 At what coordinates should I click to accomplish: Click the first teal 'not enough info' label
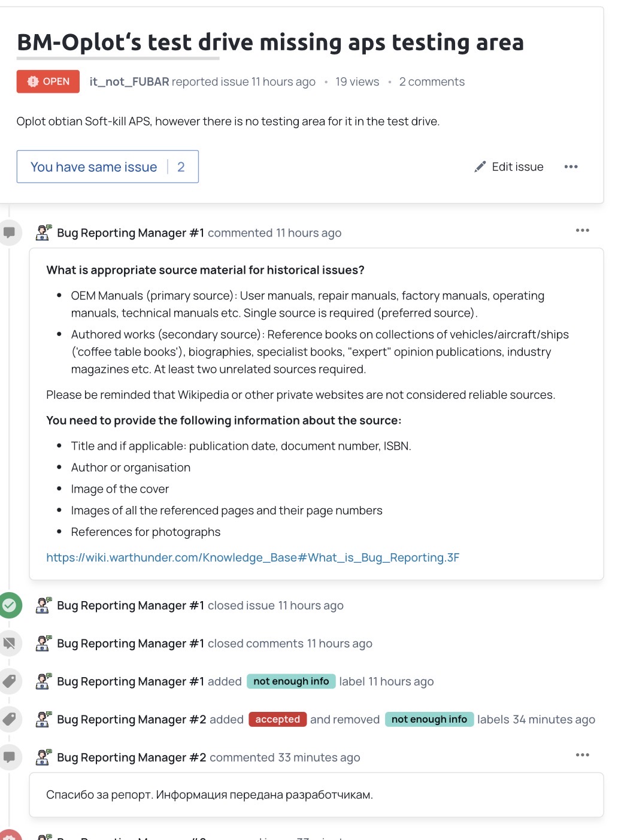click(x=291, y=681)
